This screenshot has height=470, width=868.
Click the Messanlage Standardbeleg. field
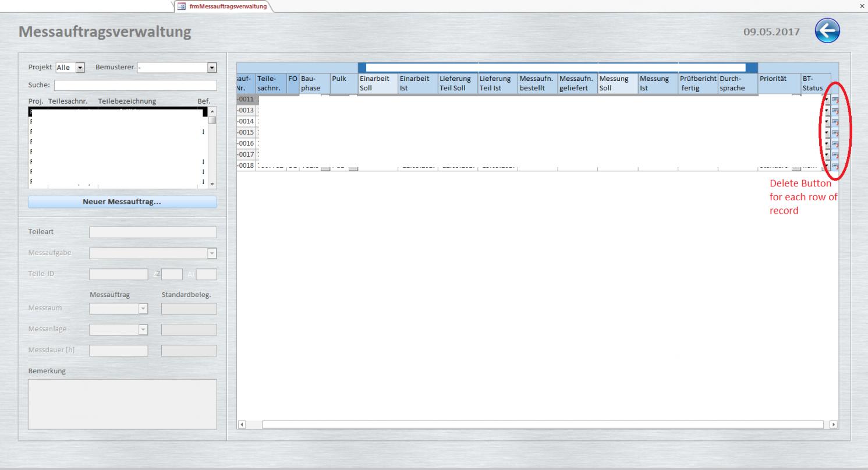(x=189, y=330)
